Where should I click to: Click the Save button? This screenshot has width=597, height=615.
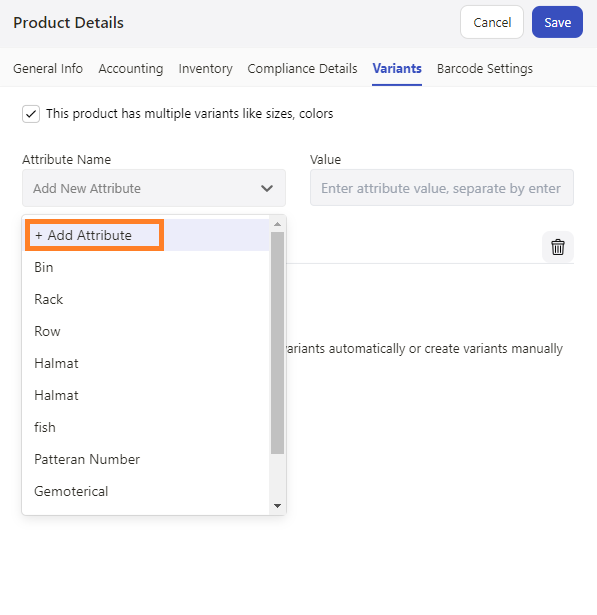point(557,22)
